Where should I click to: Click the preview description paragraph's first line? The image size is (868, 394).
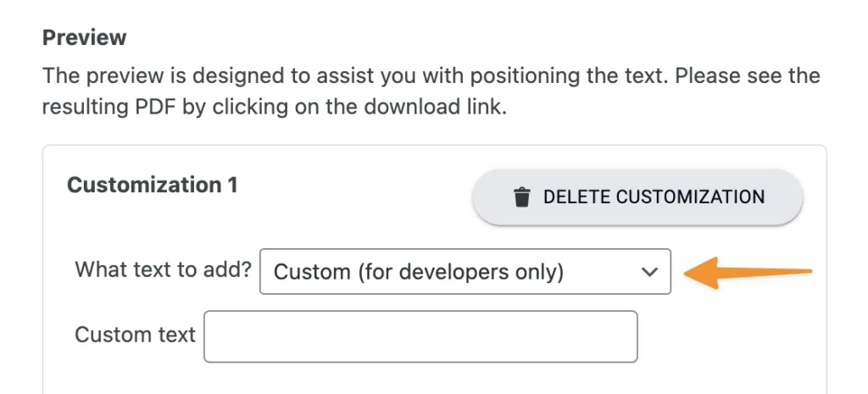(431, 75)
